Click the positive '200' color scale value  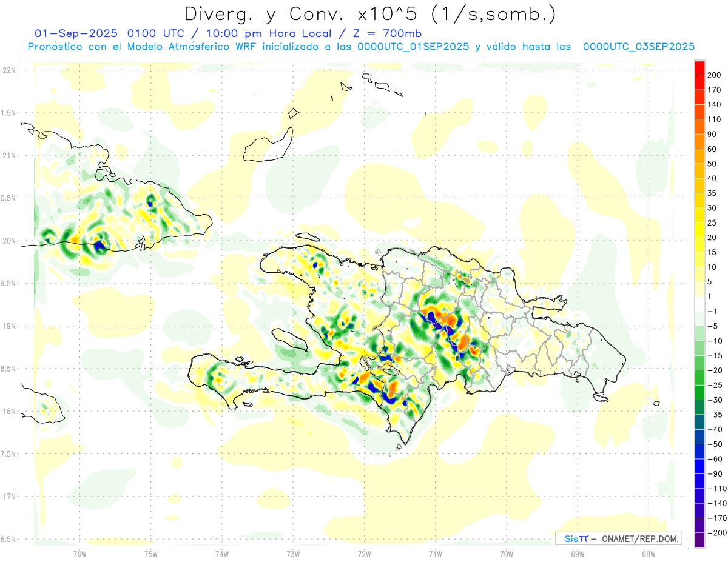click(x=714, y=75)
